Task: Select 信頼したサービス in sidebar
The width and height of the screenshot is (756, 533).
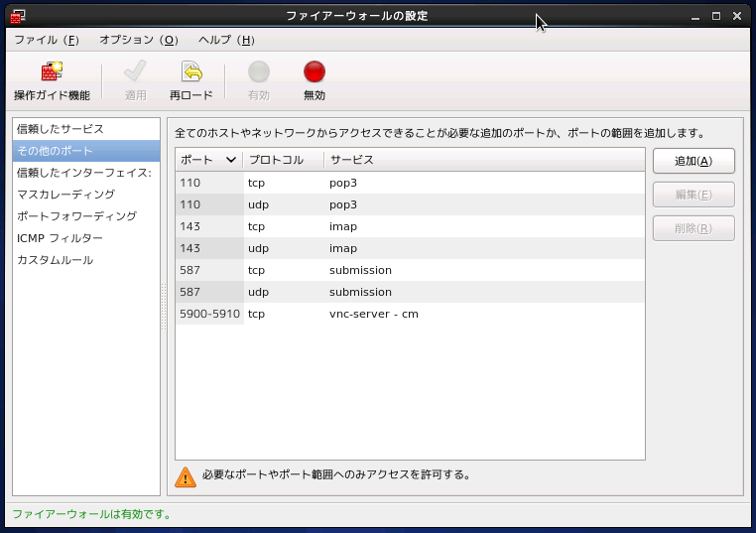Action: click(x=86, y=129)
